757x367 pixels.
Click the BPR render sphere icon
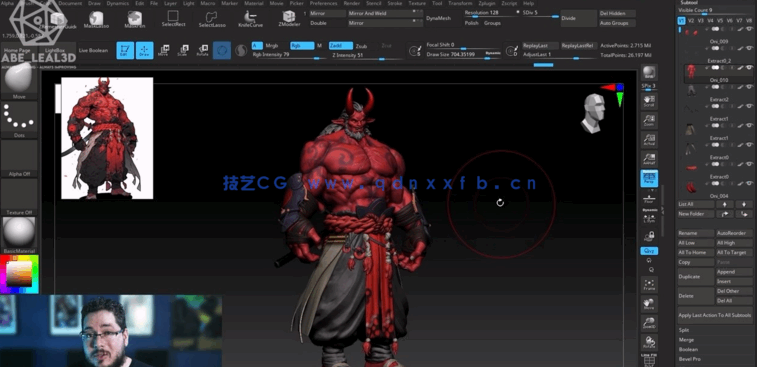pos(649,73)
